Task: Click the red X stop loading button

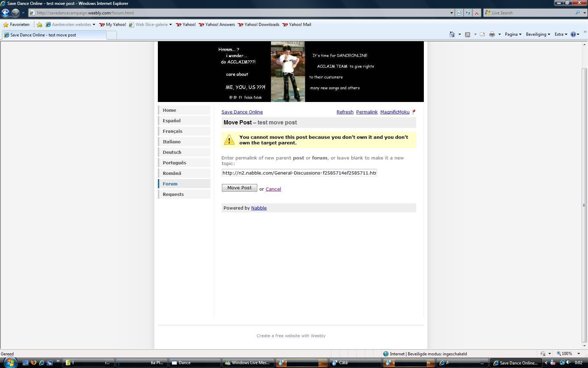Action: tap(476, 13)
